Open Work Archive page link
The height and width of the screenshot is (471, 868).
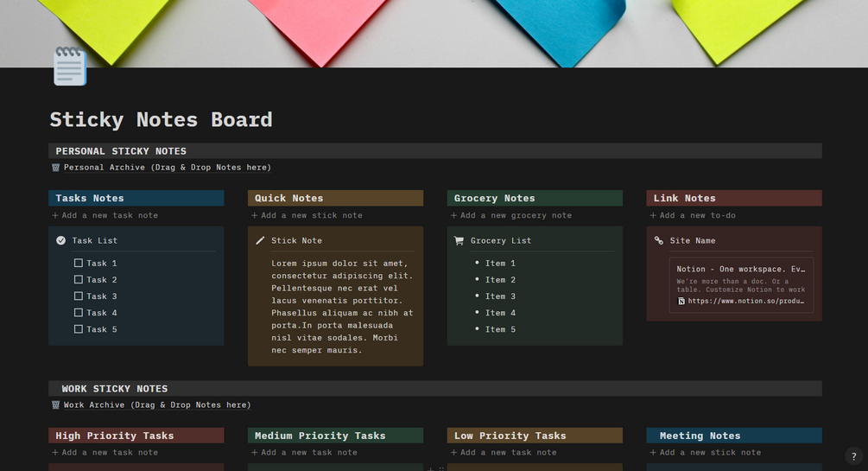156,404
